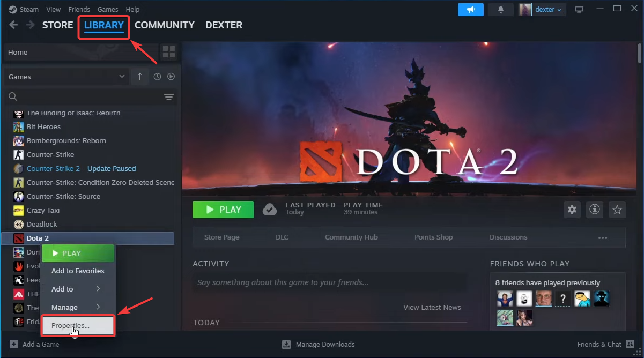Select Dota 2 in the list
The height and width of the screenshot is (358, 644).
pyautogui.click(x=88, y=238)
